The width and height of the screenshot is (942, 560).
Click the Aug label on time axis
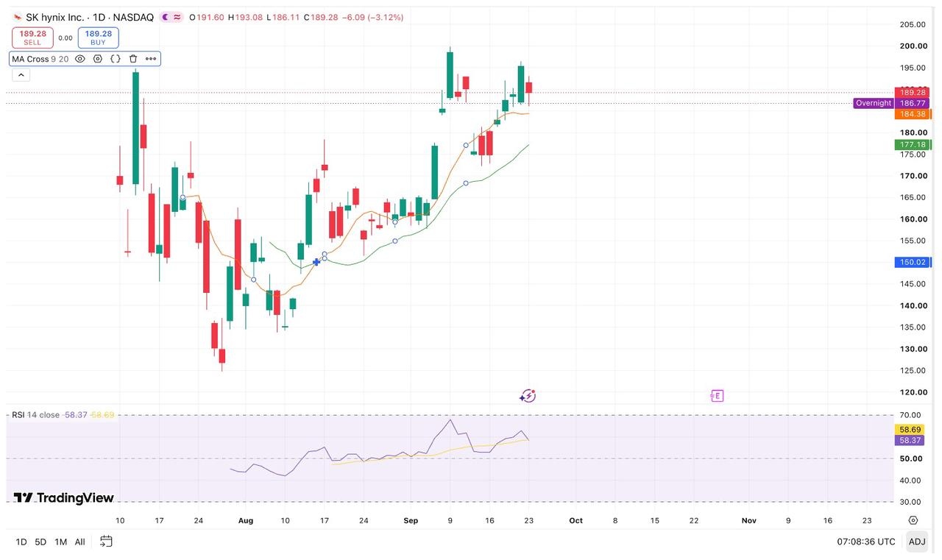[x=246, y=520]
